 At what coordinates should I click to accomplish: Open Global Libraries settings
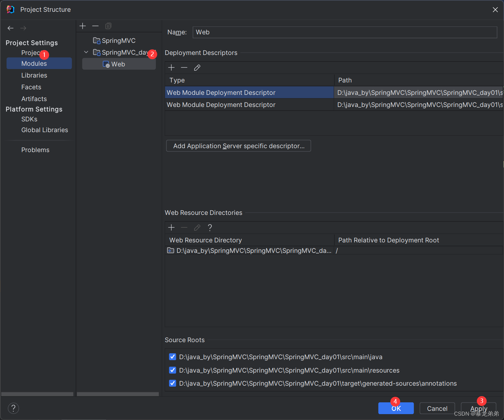pos(45,130)
